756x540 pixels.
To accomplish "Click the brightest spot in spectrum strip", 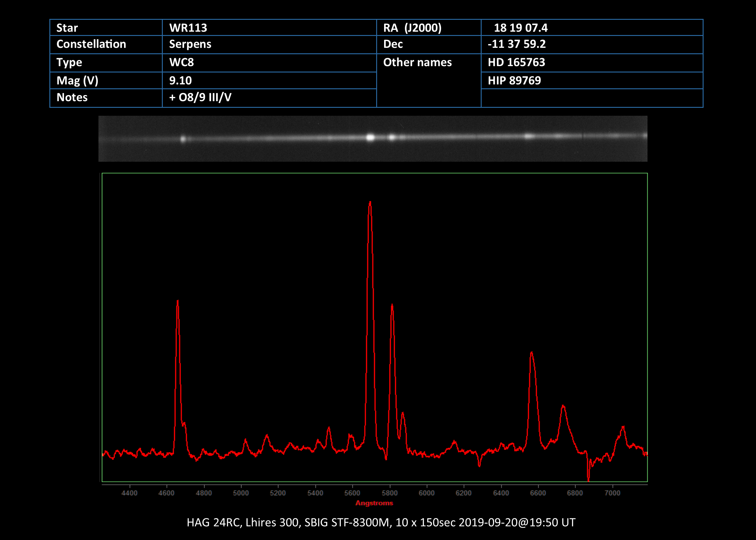I will point(370,137).
